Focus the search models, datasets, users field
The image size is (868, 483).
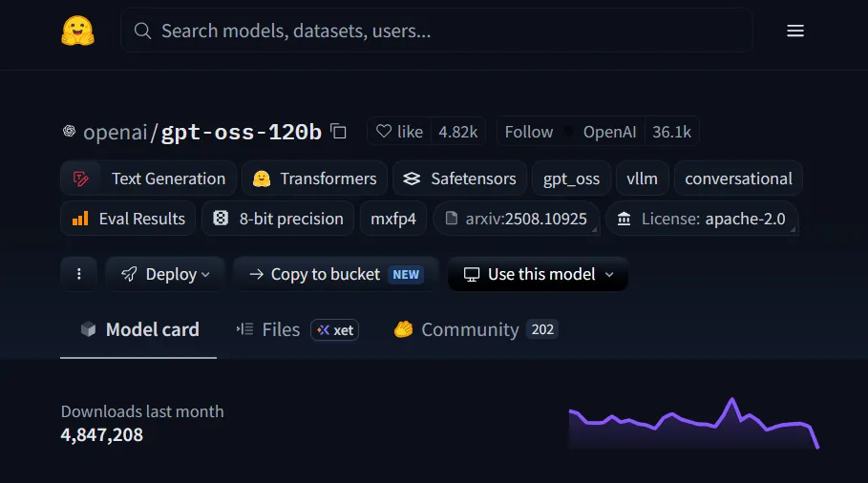[436, 31]
